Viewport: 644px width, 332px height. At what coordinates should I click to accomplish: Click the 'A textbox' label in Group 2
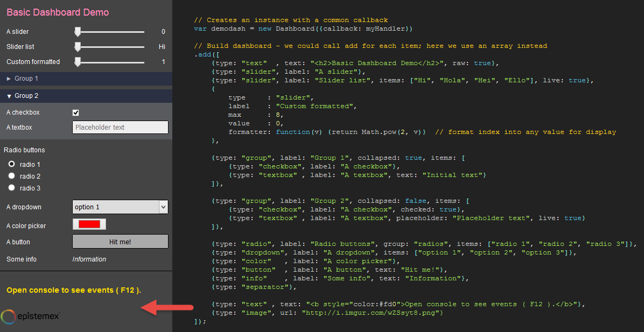tap(19, 127)
